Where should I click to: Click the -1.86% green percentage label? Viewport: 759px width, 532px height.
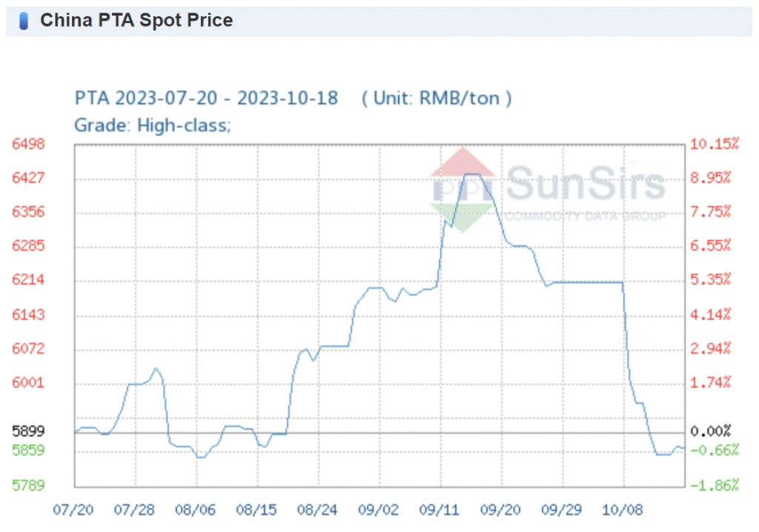coord(715,485)
